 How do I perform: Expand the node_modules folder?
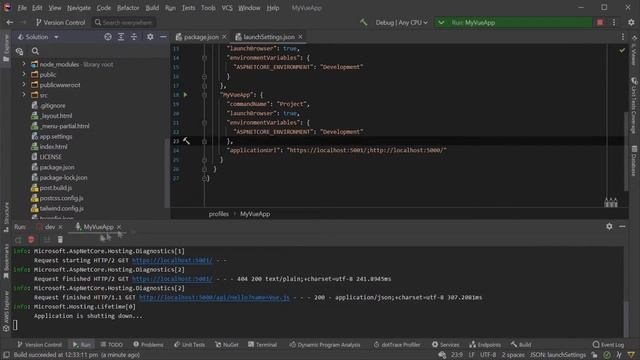pos(24,64)
